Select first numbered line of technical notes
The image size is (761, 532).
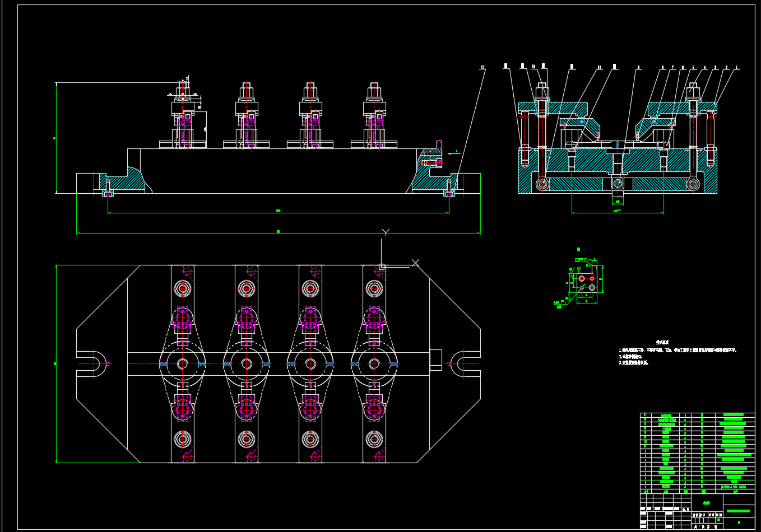[x=677, y=350]
